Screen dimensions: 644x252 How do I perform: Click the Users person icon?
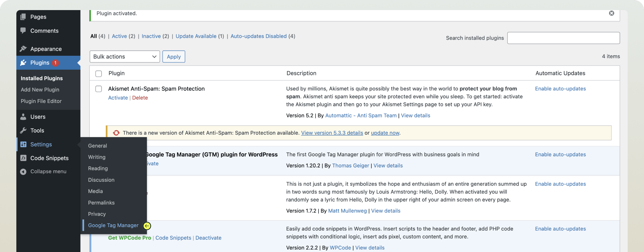click(23, 117)
